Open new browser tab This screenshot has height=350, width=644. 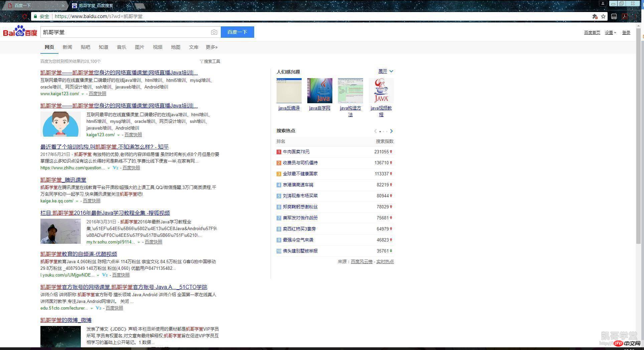(140, 6)
